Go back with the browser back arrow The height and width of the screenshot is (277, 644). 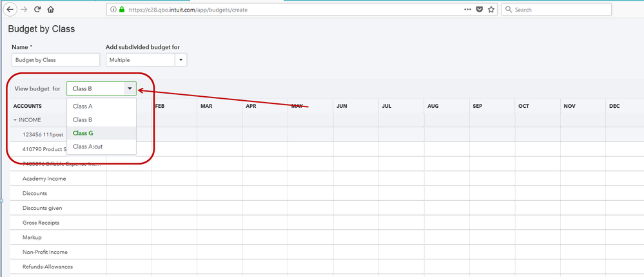[x=10, y=9]
